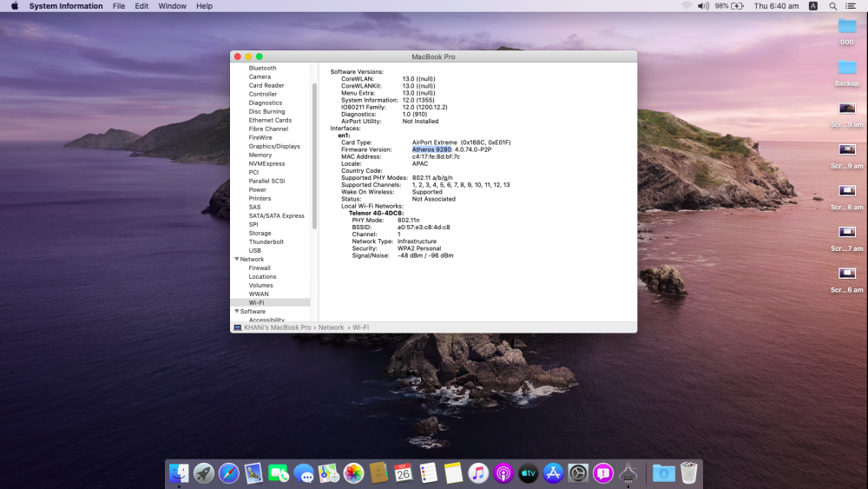Screen dimensions: 868x489
Task: Select Ethernet Cards in sidebar
Action: click(x=270, y=120)
